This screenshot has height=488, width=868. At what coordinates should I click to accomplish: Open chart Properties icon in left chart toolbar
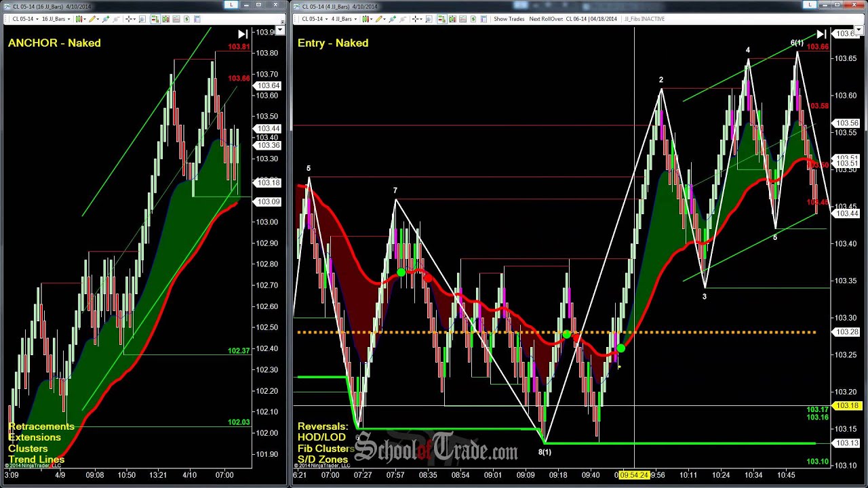coord(197,19)
